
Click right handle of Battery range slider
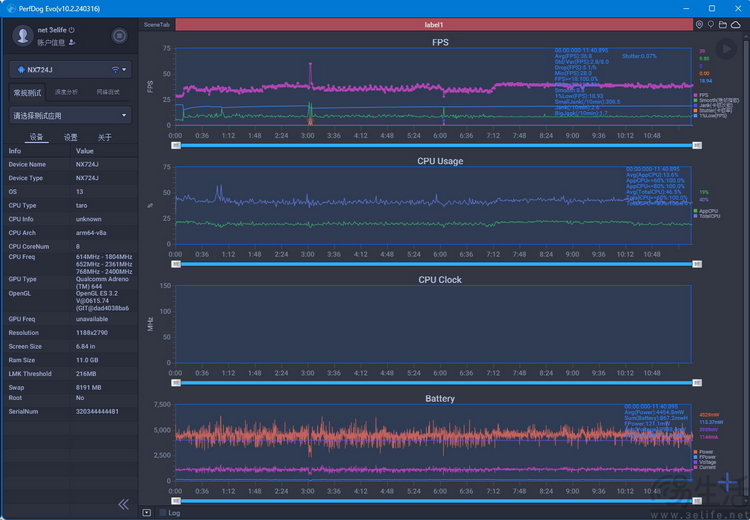point(697,501)
